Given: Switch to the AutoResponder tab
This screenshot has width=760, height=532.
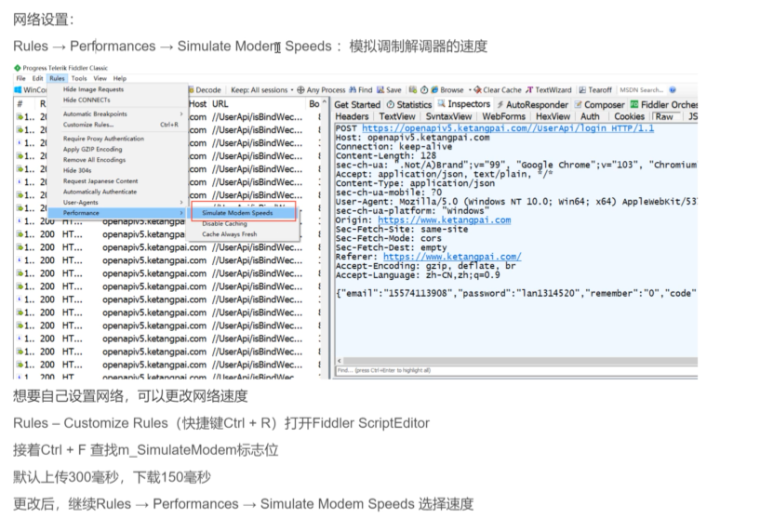Looking at the screenshot, I should (532, 105).
